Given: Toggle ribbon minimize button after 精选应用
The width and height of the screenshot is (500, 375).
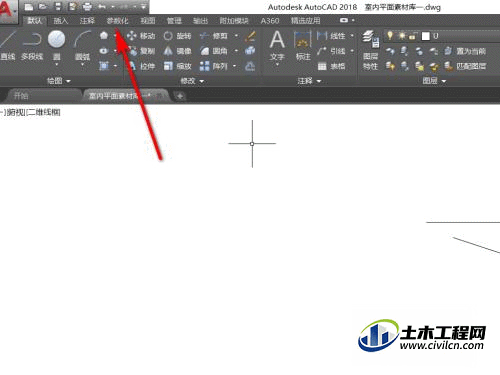Looking at the screenshot, I should tap(344, 20).
